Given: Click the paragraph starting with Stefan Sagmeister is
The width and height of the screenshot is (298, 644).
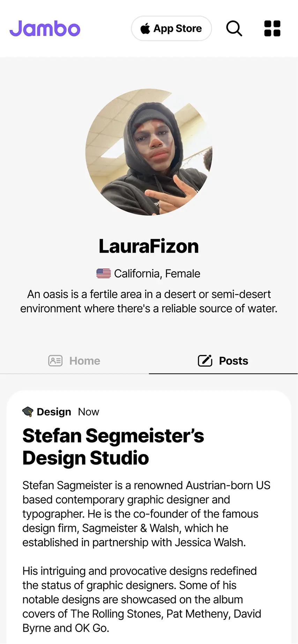Looking at the screenshot, I should pyautogui.click(x=146, y=514).
